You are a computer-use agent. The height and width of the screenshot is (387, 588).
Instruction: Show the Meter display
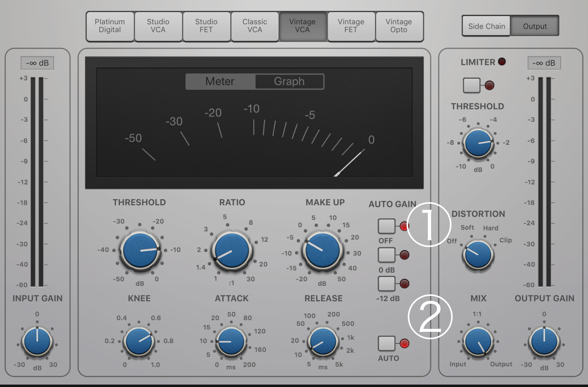pyautogui.click(x=220, y=81)
